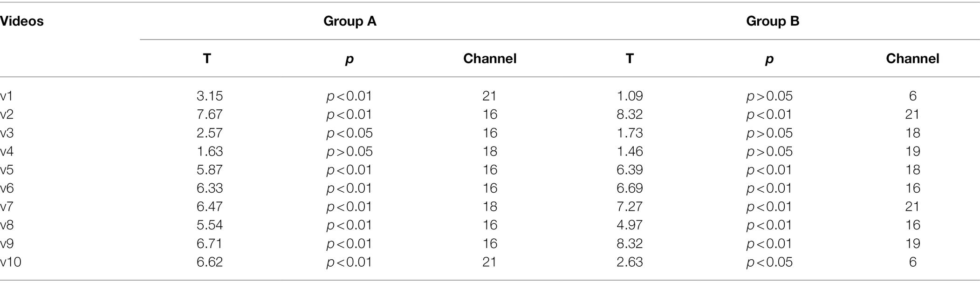Select Group B T value 7.27
The height and width of the screenshot is (289, 980).
pos(630,207)
